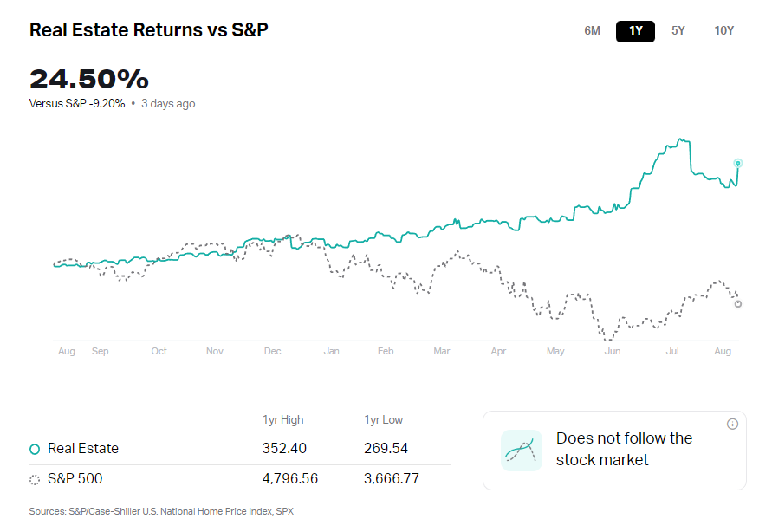Viewport: 772px width, 532px height.
Task: Click the Jan label on the time axis
Action: [331, 351]
